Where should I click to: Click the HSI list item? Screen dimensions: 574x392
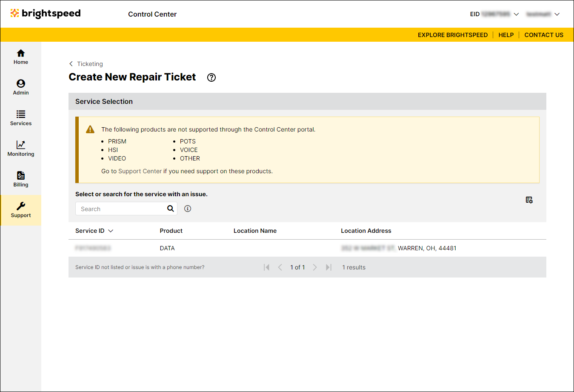click(x=113, y=150)
